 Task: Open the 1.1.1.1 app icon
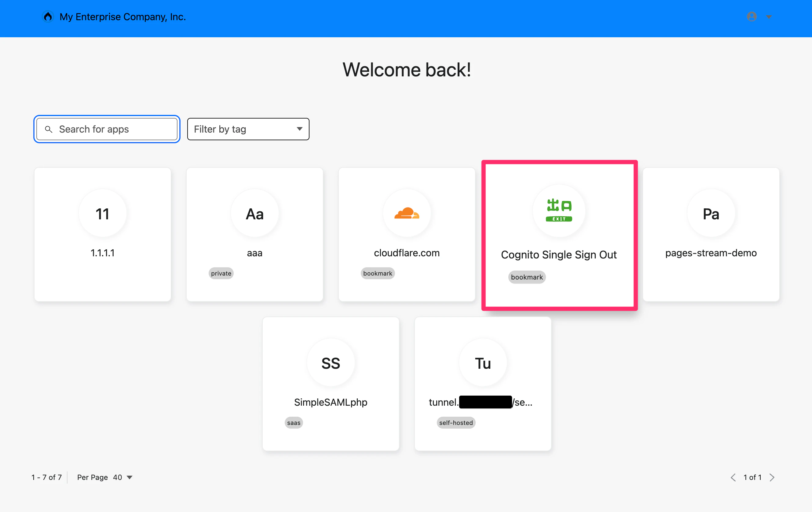click(103, 214)
